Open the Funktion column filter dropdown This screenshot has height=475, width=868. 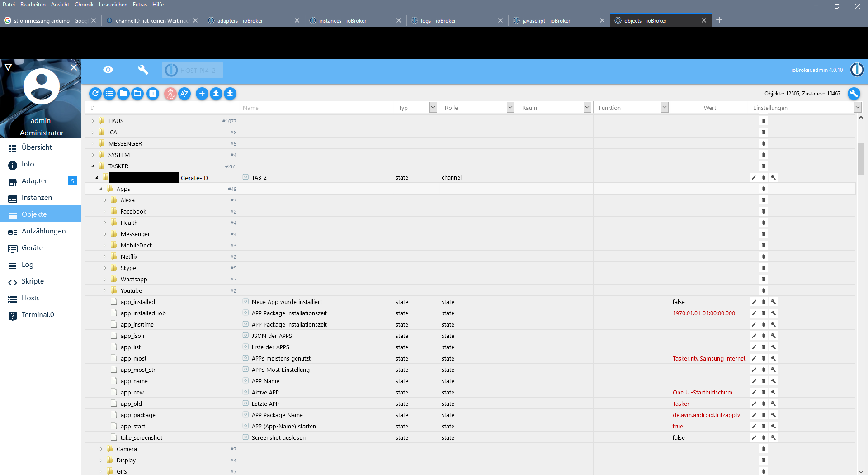tap(665, 107)
